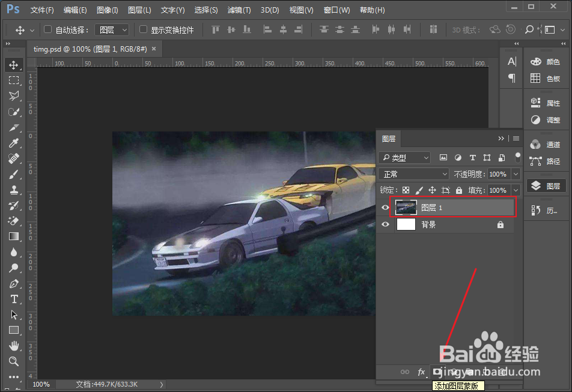The height and width of the screenshot is (392, 572).
Task: Open the 图层 auto-select target dropdown
Action: 112,30
